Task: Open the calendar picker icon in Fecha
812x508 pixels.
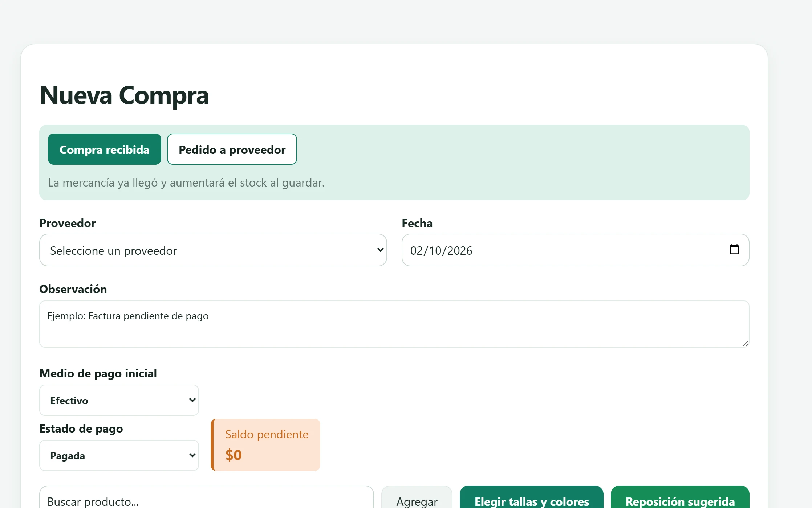Action: [x=734, y=250]
